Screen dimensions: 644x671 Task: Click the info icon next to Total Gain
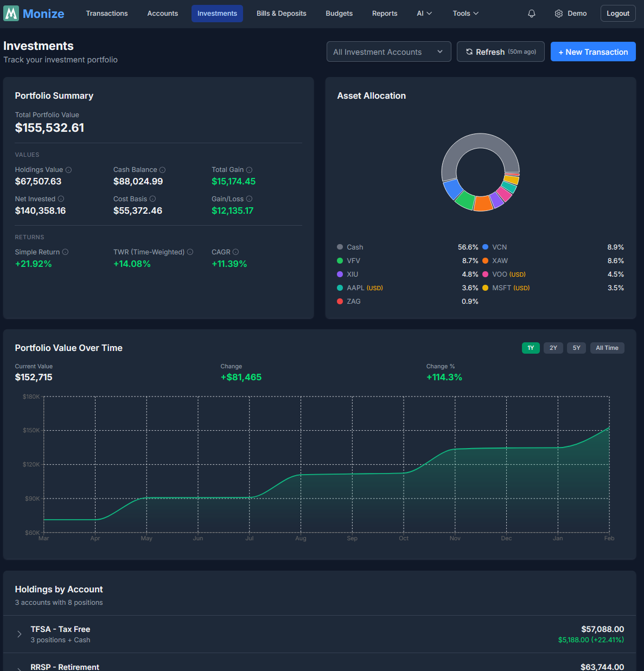click(249, 170)
